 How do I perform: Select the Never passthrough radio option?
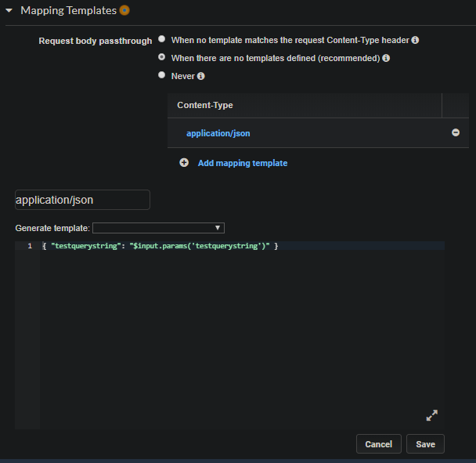(x=162, y=75)
